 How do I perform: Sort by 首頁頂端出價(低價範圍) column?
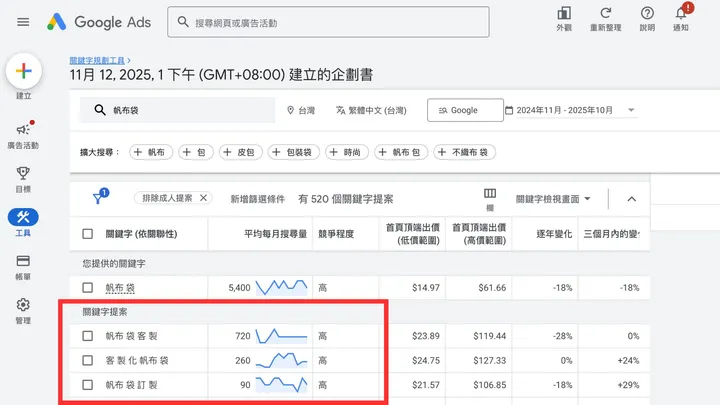pos(412,234)
